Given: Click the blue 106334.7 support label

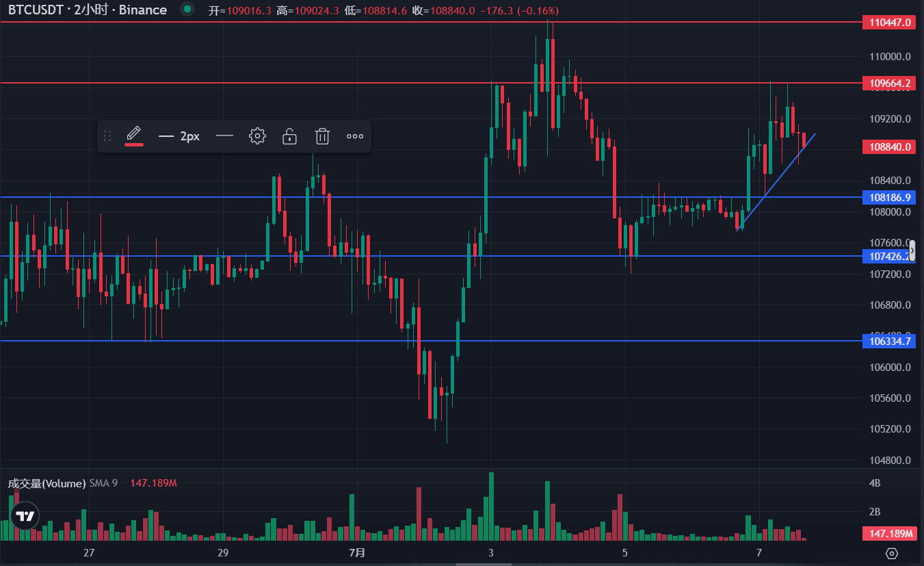Looking at the screenshot, I should 890,341.
